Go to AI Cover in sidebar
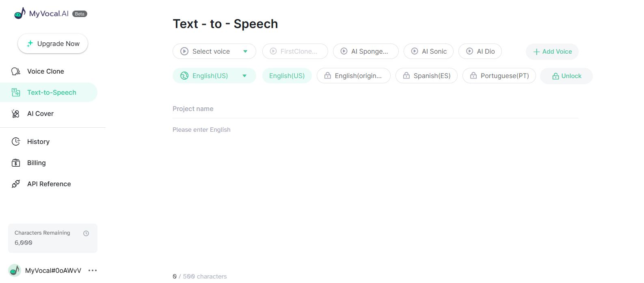 [40, 113]
